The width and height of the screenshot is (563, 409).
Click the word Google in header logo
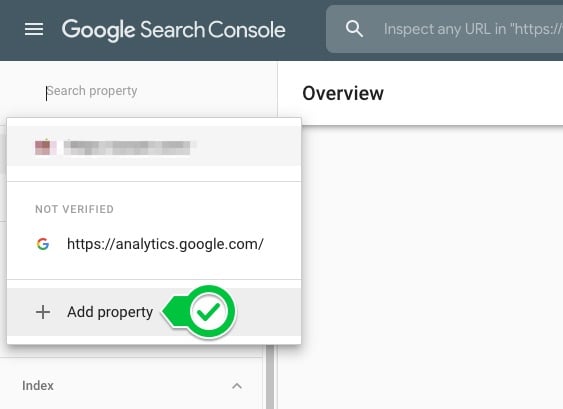tap(98, 30)
